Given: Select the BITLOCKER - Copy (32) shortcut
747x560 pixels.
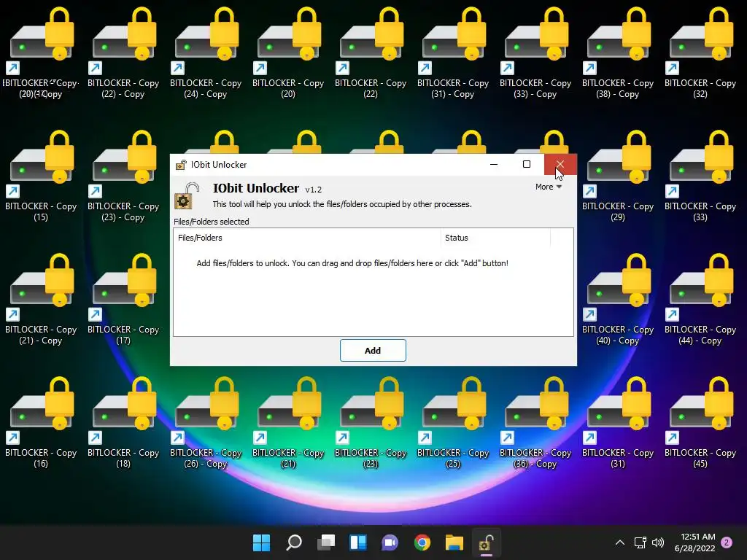Looking at the screenshot, I should pyautogui.click(x=700, y=52).
